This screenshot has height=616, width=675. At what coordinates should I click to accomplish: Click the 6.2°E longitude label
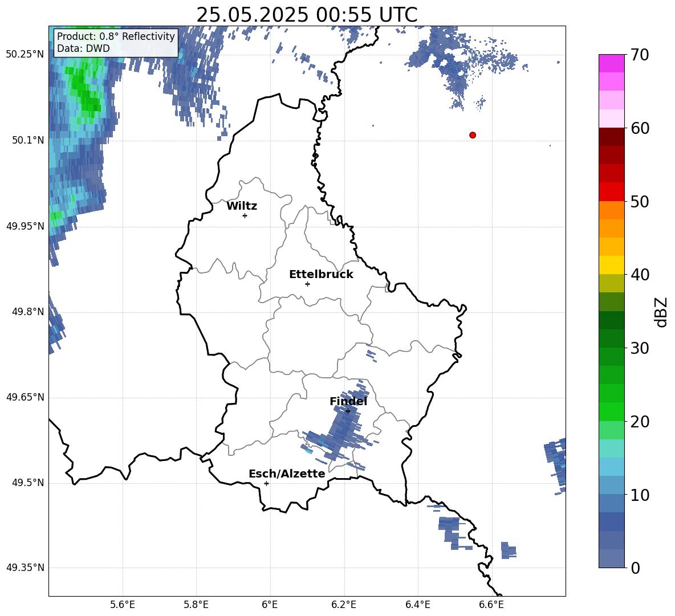344,605
